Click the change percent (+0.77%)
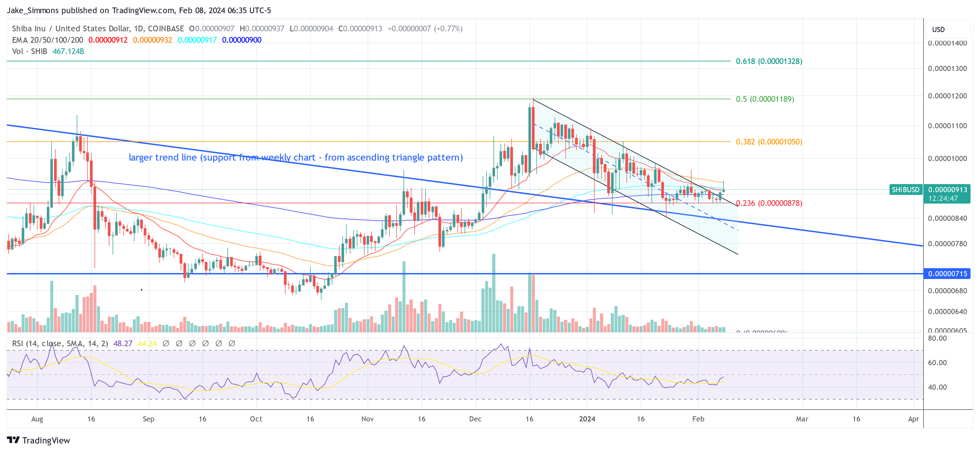Image resolution: width=980 pixels, height=452 pixels. pyautogui.click(x=448, y=29)
